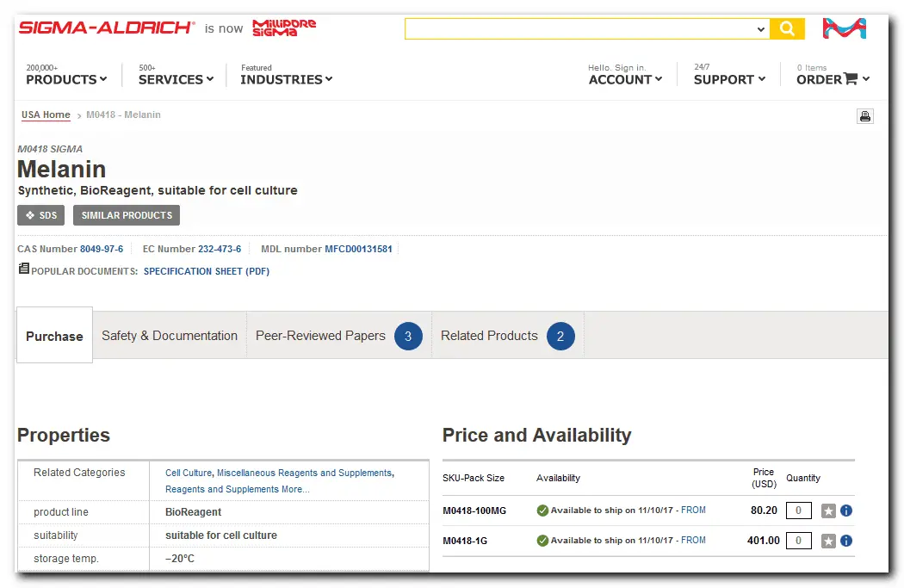Open the Specification Sheet PDF link
This screenshot has height=588, width=904.
click(x=206, y=271)
